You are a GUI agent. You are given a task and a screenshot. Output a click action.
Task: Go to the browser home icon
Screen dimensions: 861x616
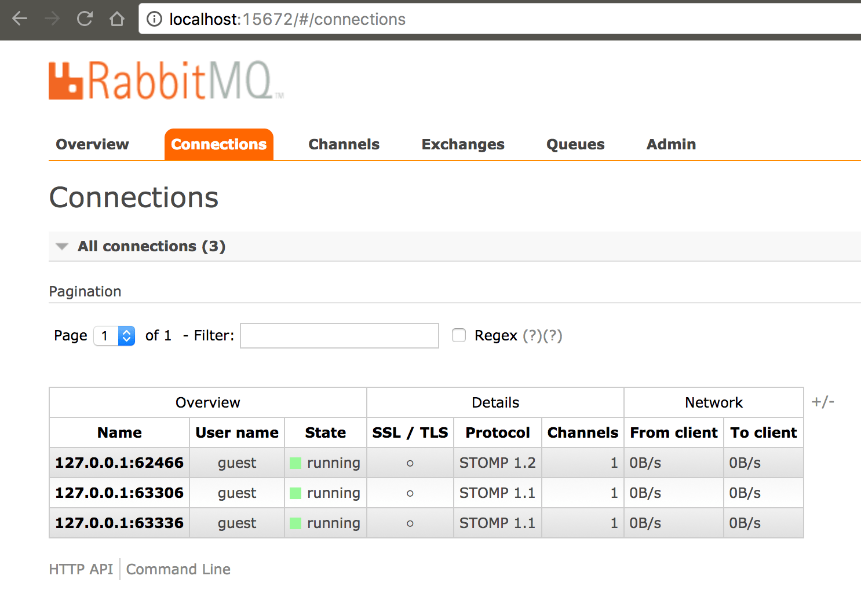point(117,19)
